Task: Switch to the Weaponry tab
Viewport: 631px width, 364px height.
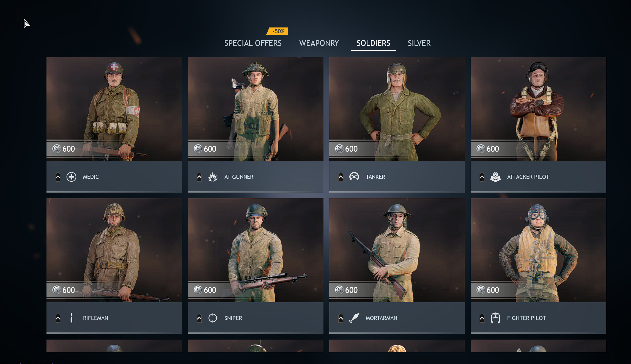Action: click(319, 43)
